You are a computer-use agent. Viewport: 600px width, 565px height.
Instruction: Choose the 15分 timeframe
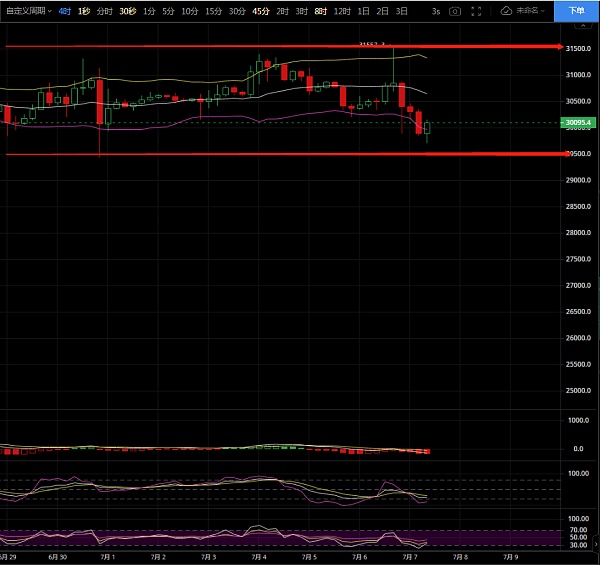tap(214, 10)
